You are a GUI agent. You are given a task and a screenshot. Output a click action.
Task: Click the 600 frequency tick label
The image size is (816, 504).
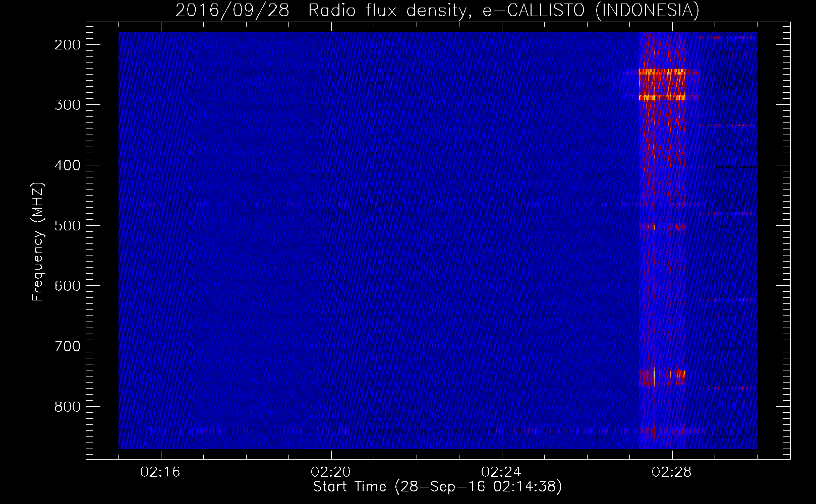point(67,286)
